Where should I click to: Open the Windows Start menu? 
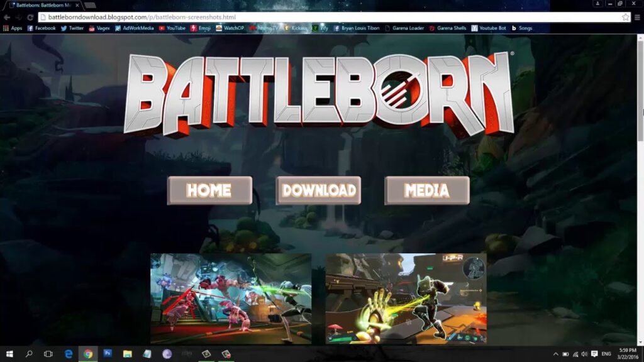coord(9,353)
